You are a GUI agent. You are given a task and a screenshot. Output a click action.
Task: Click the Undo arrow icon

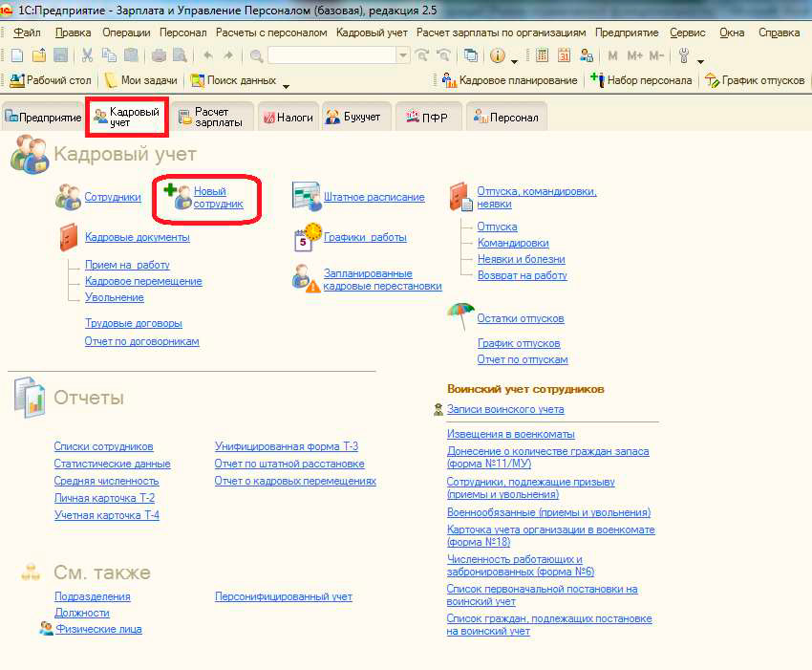(x=208, y=54)
